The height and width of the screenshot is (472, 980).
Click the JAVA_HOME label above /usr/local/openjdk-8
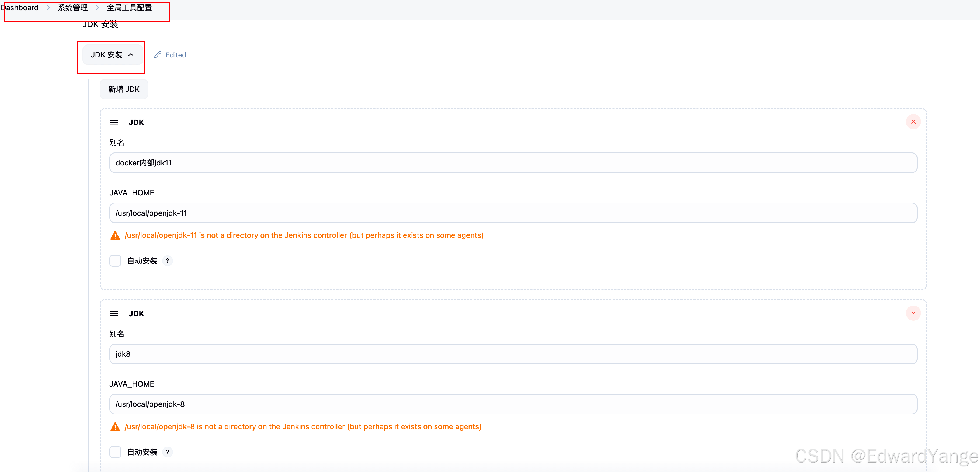132,384
